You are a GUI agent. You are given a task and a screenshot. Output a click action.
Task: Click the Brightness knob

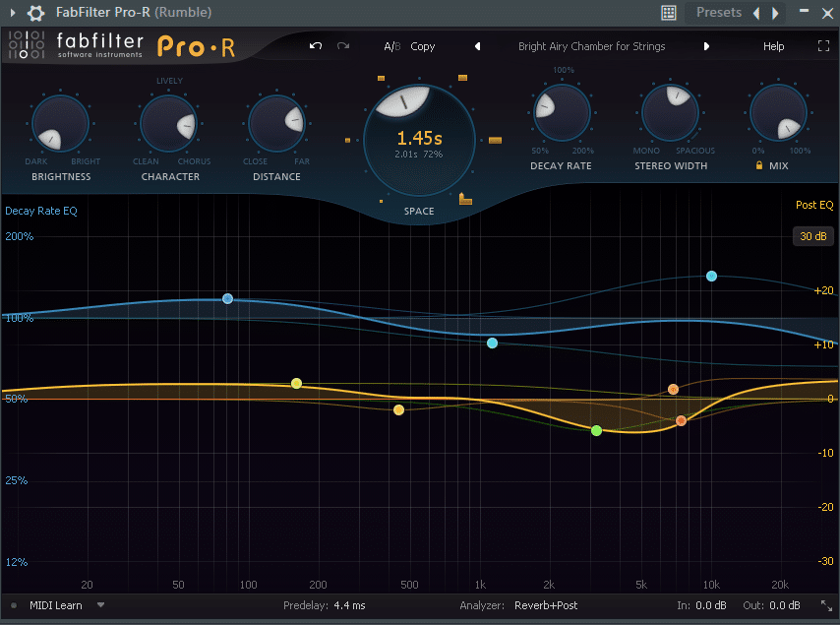[60, 124]
